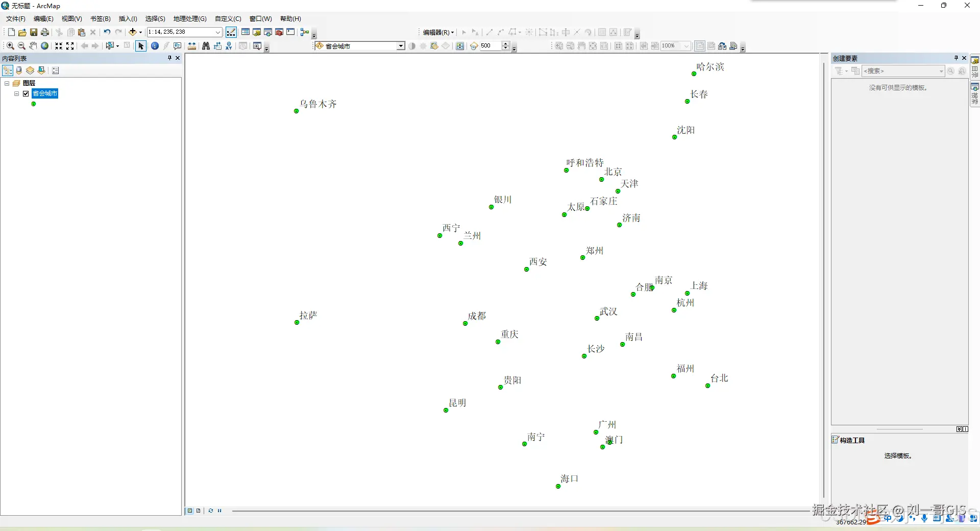Open the 编辑(E) menu
This screenshot has width=980, height=531.
click(43, 19)
